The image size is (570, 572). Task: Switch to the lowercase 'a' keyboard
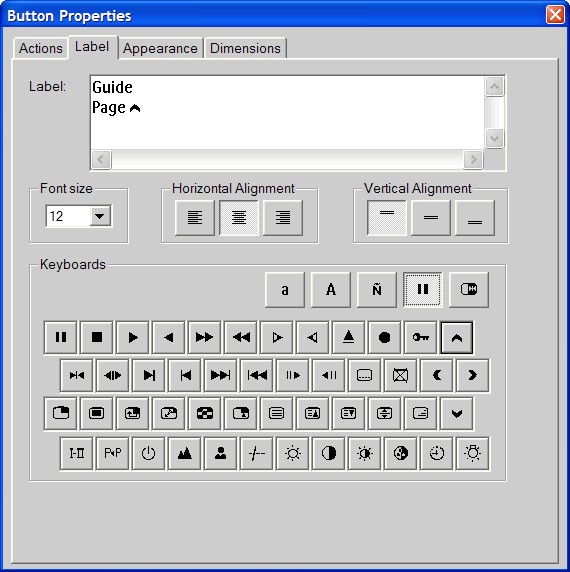tap(285, 290)
